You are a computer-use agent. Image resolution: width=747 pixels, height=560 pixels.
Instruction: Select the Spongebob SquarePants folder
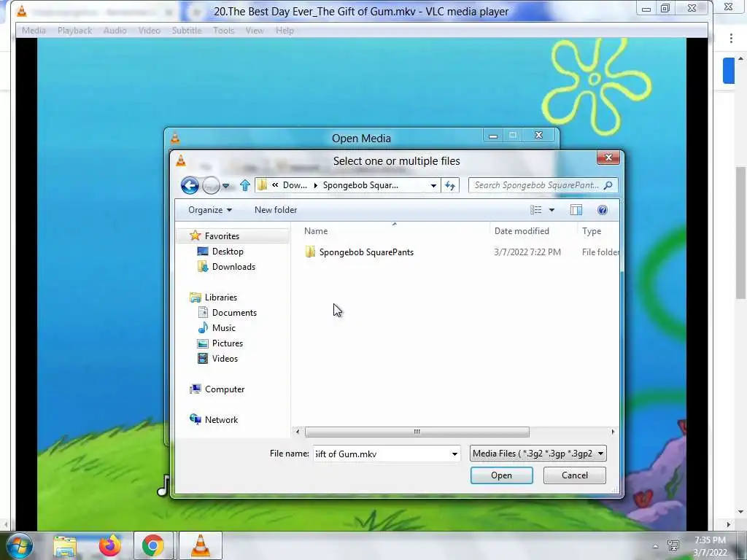pyautogui.click(x=366, y=252)
